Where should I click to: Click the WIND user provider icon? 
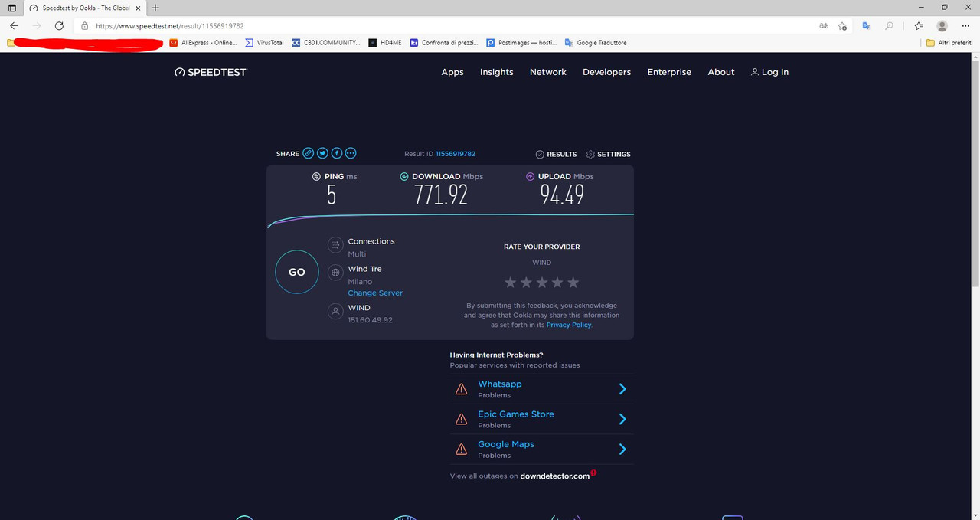pos(335,312)
